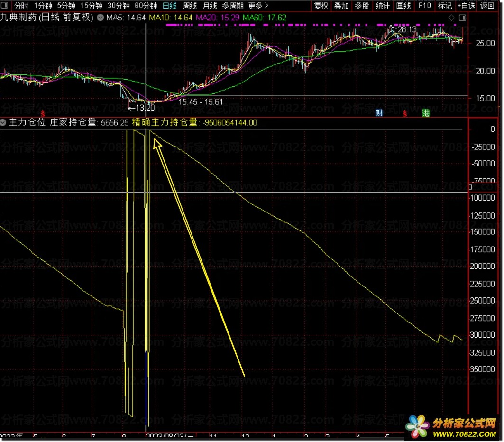
Task: Click the 标记 mark button
Action: (445, 6)
